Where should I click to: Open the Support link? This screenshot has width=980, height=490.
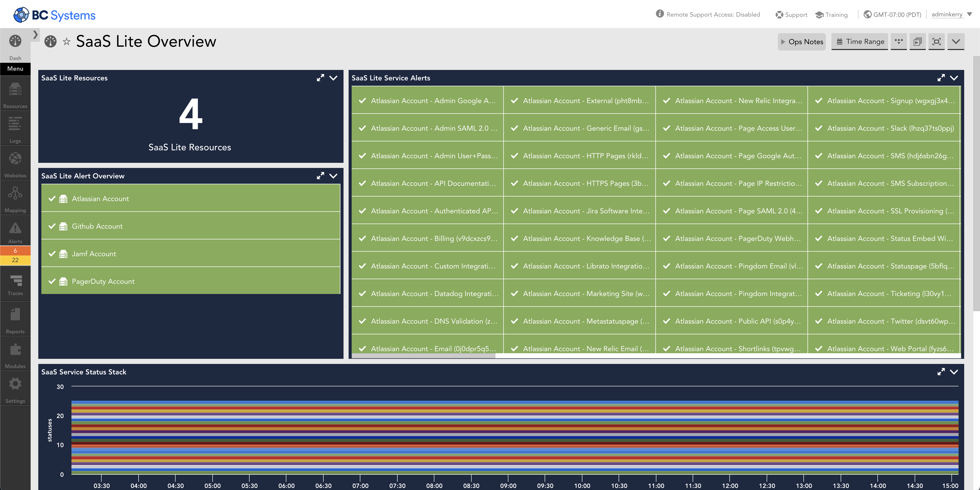(x=791, y=15)
